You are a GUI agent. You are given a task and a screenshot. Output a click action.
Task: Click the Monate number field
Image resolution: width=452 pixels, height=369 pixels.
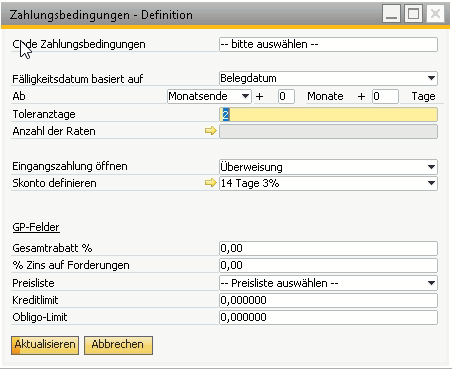(x=286, y=96)
